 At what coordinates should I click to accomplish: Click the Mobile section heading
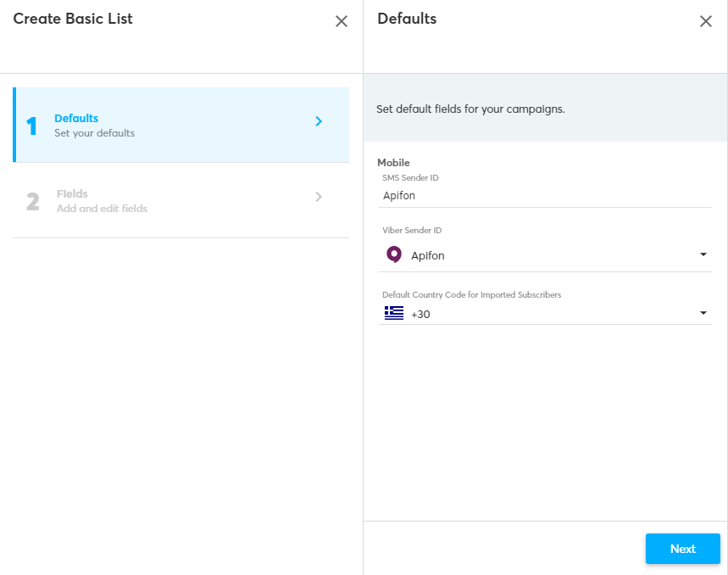coord(393,162)
